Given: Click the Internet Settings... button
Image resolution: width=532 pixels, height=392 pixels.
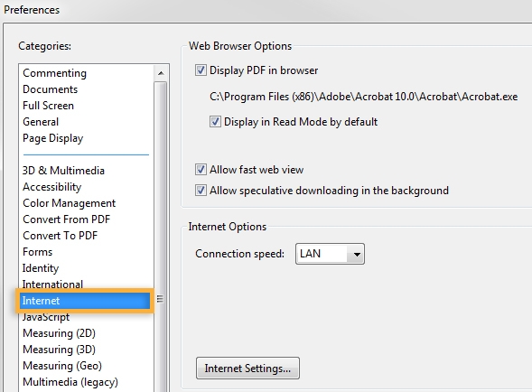Looking at the screenshot, I should click(247, 368).
